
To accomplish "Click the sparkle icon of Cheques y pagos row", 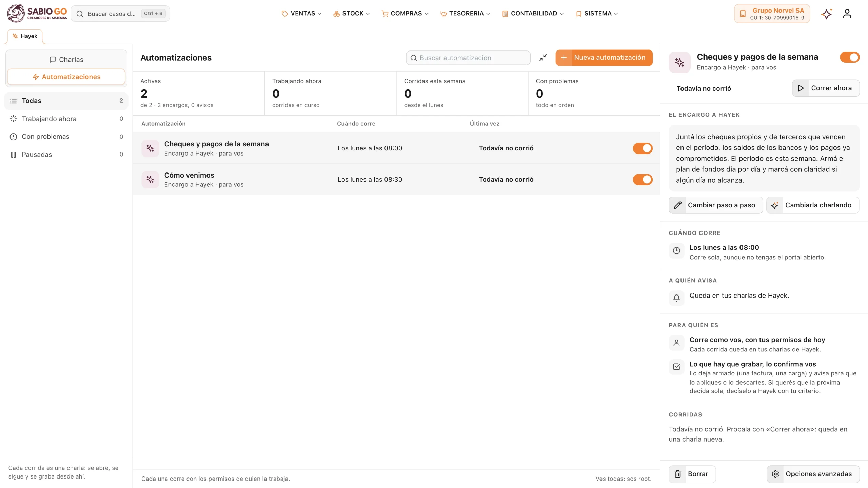I will (150, 148).
